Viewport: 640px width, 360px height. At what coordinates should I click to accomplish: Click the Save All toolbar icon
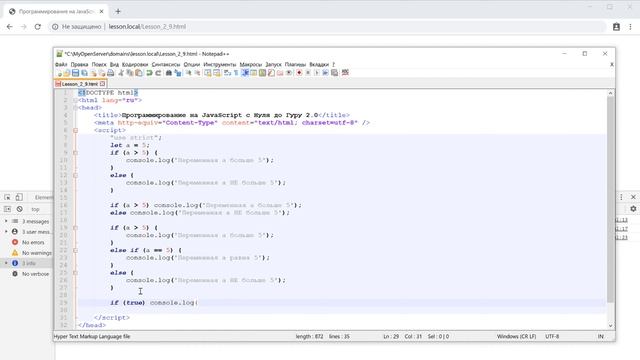(x=84, y=73)
